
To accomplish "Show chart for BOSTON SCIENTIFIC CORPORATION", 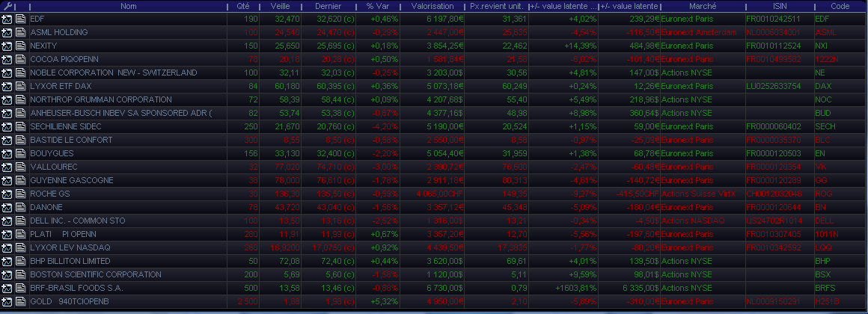I will [x=7, y=275].
